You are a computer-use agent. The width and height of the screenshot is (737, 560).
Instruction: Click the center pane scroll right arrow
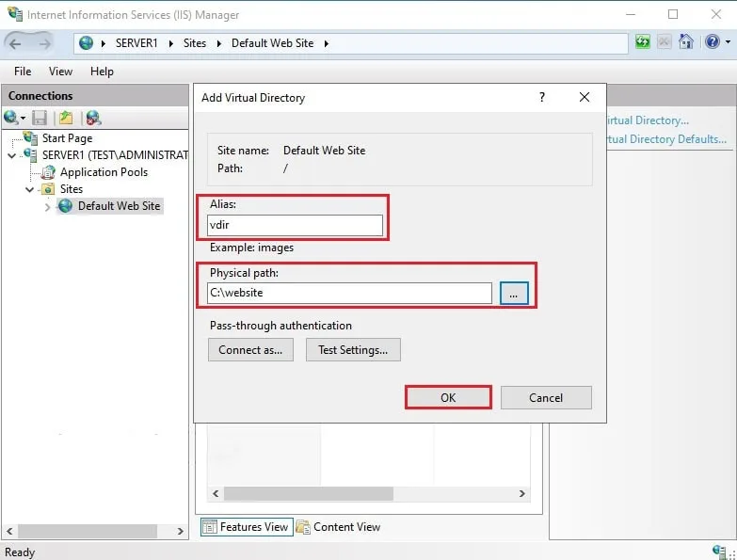[x=521, y=494]
